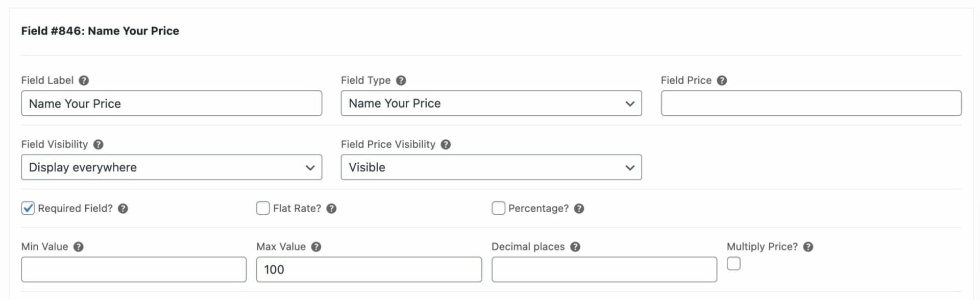
Task: Click the Min Value help icon
Action: click(78, 247)
